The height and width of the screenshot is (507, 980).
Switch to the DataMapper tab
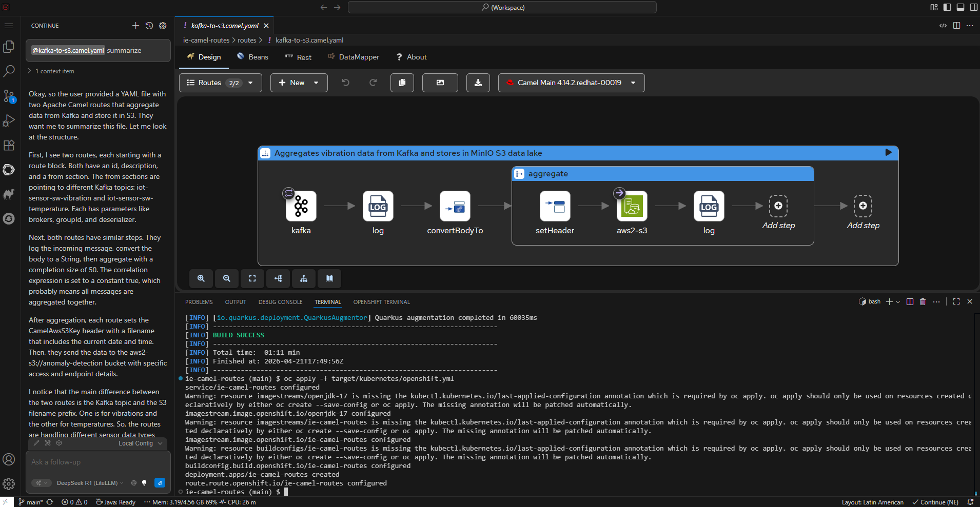(354, 57)
